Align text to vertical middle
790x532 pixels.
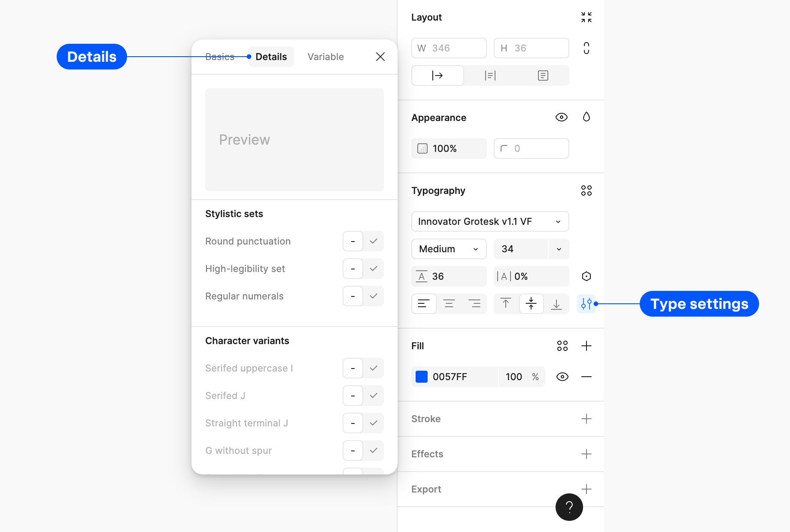coord(531,304)
